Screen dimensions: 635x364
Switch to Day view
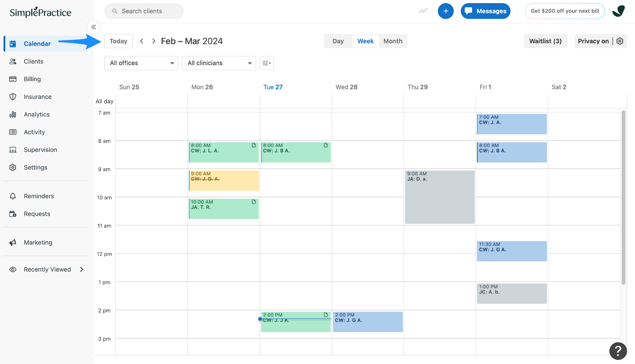(338, 41)
